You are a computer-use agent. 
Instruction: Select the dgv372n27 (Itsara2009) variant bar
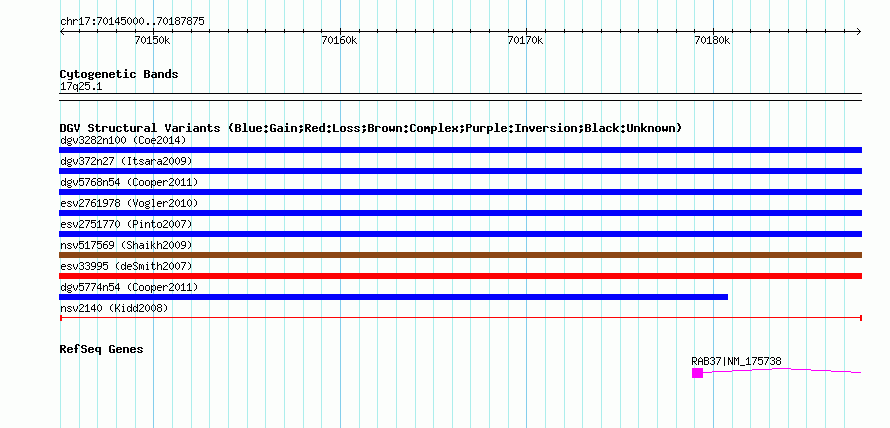(x=460, y=171)
